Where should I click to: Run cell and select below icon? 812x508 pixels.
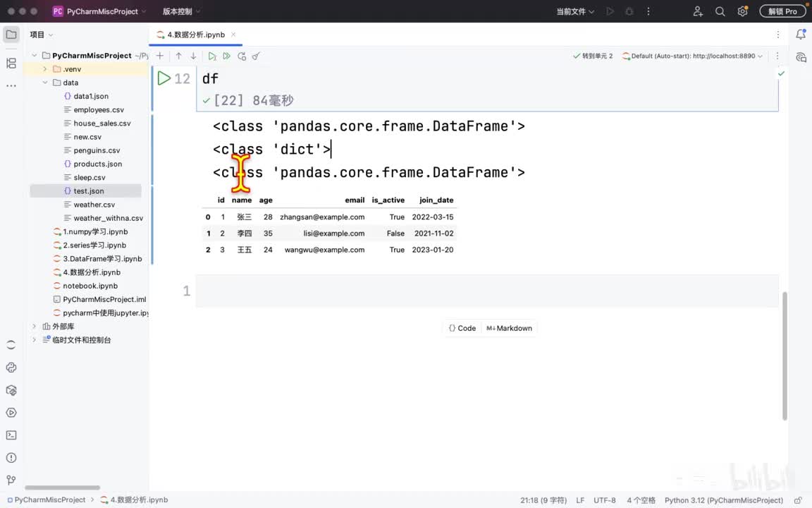point(211,56)
